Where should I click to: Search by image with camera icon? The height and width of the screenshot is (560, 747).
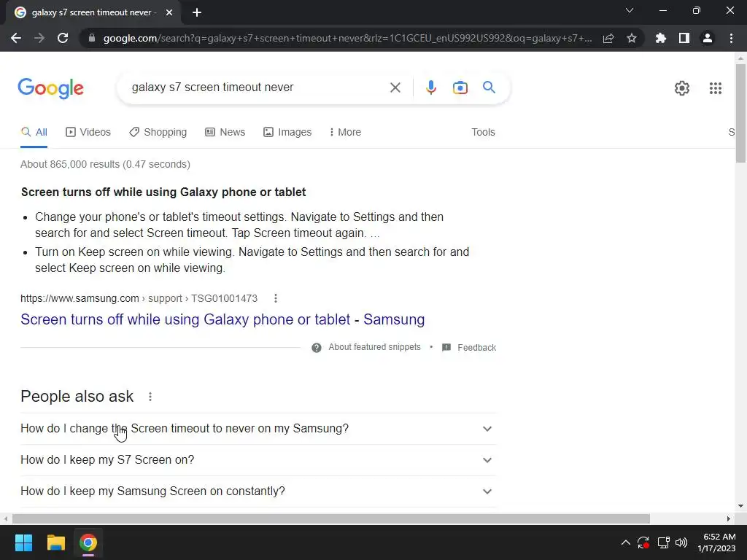pyautogui.click(x=460, y=87)
